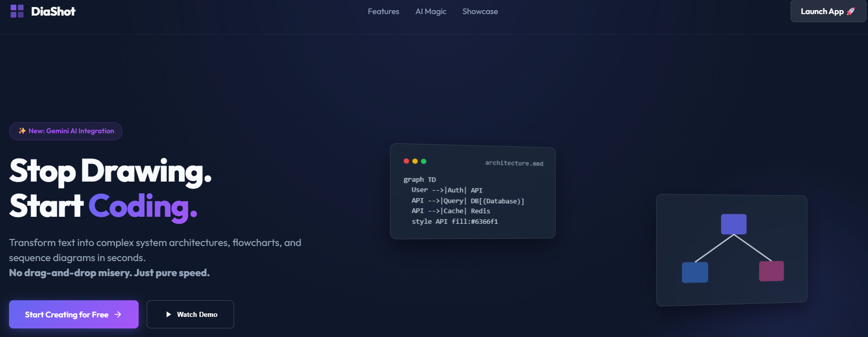The height and width of the screenshot is (337, 868).
Task: Click the green dot in code window
Action: (x=423, y=161)
